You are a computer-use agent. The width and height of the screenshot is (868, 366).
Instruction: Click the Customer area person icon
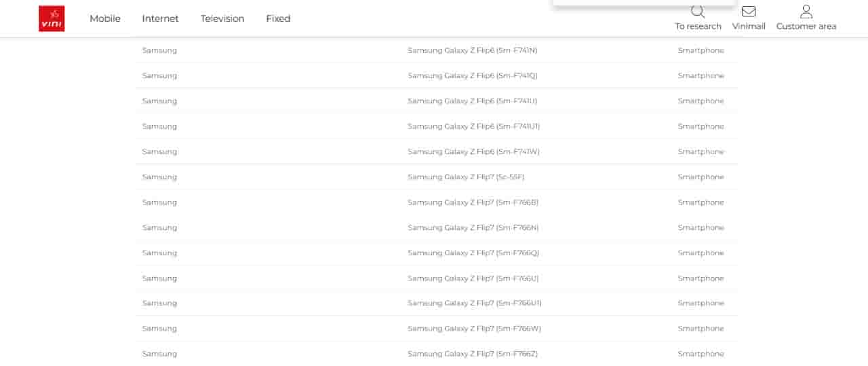click(806, 12)
